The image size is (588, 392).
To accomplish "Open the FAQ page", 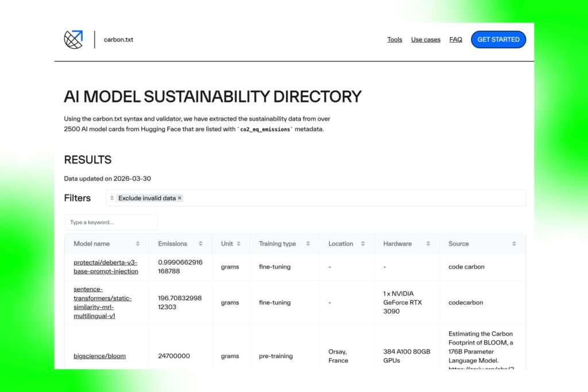I will click(455, 39).
